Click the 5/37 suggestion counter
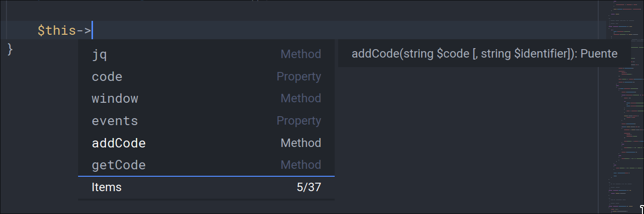644x214 pixels. [309, 187]
